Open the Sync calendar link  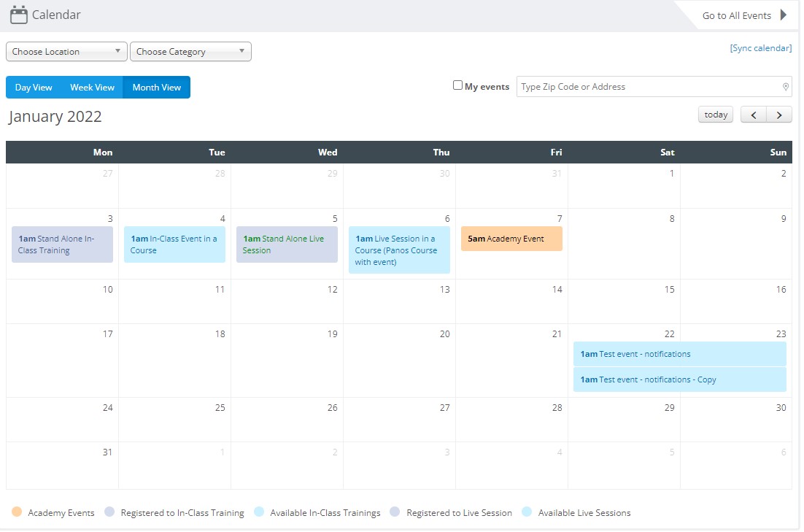point(761,47)
